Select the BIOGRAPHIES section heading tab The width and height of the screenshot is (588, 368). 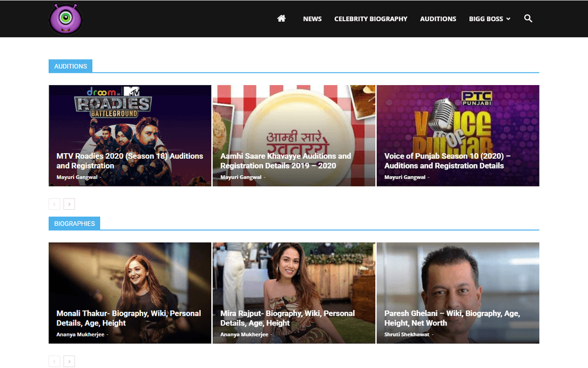point(74,224)
